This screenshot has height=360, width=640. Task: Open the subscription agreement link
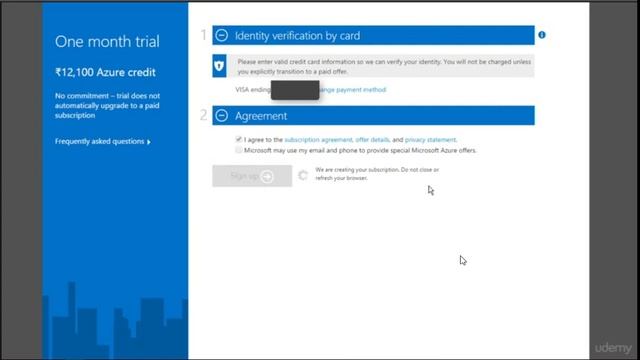point(318,140)
